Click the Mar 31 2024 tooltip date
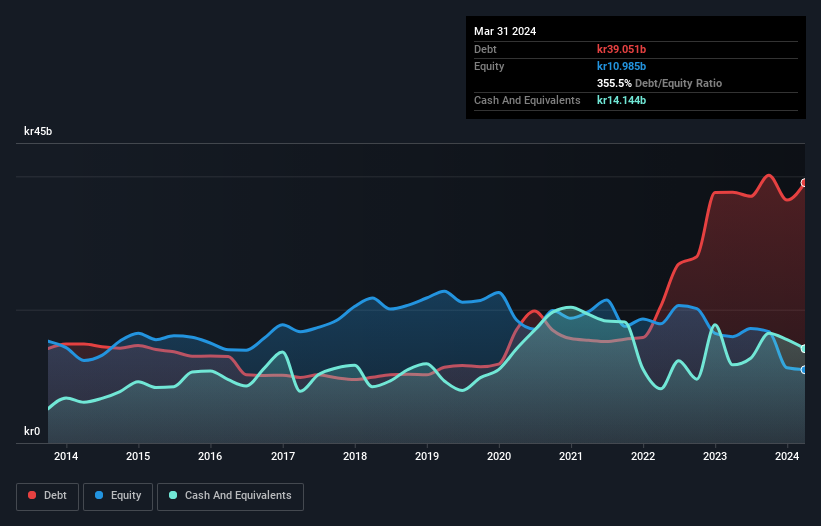The height and width of the screenshot is (526, 821). pyautogui.click(x=505, y=31)
